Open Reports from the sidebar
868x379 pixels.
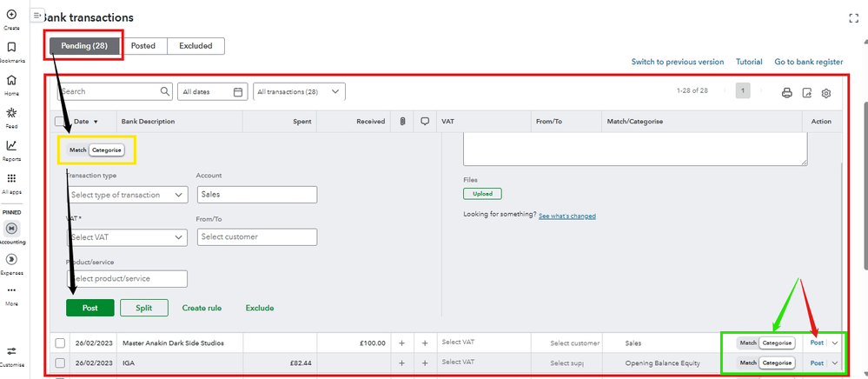(11, 146)
